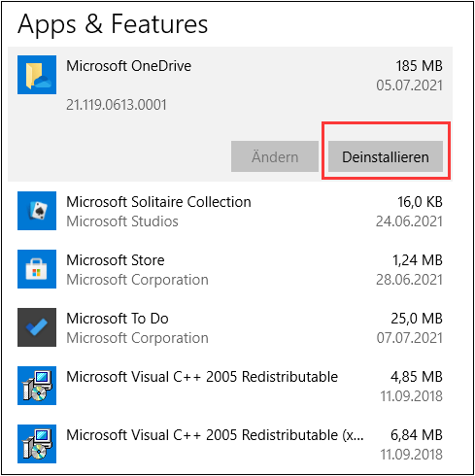
Task: Click the Microsoft Store shopping bag icon
Action: click(x=37, y=269)
